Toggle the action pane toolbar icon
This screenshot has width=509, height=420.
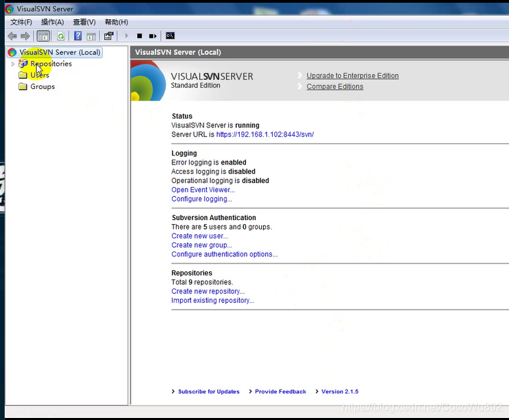click(x=91, y=36)
